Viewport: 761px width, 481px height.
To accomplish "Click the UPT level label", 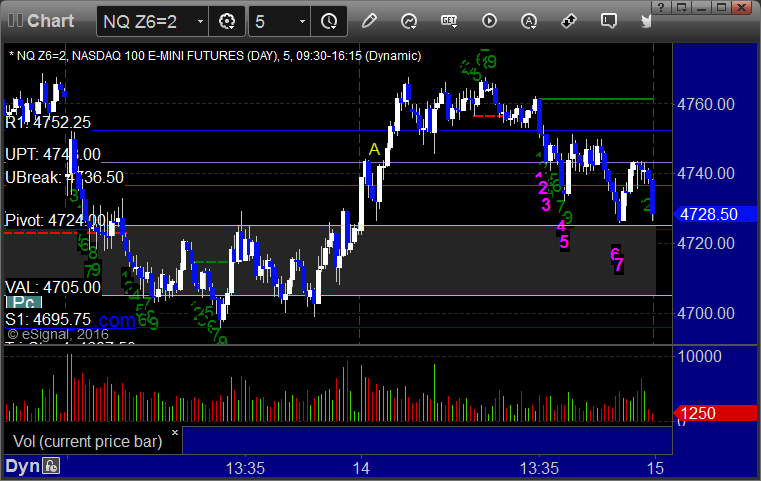I will (52, 154).
